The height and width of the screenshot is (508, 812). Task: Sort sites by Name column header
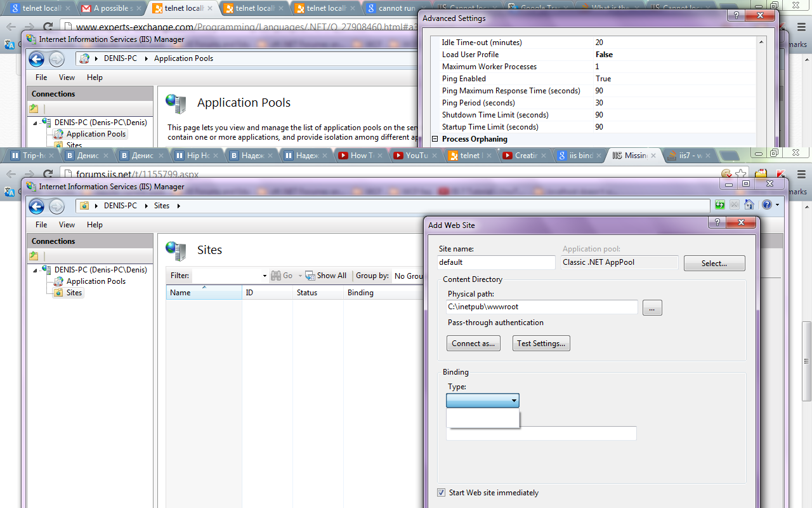point(204,293)
